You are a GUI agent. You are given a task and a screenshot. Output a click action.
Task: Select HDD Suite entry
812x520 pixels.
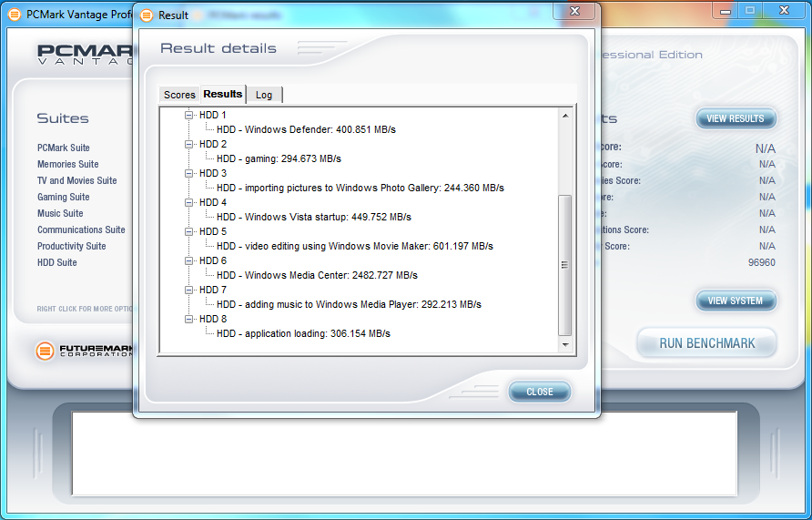tap(57, 262)
